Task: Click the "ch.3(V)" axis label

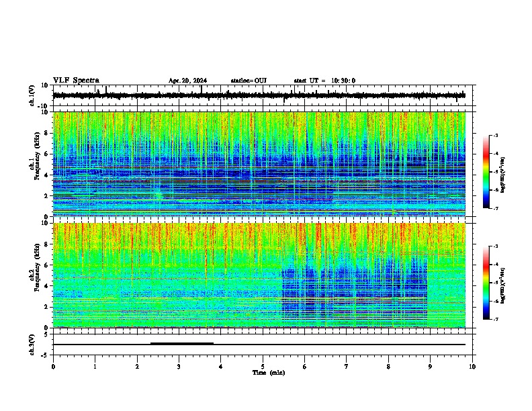Action: pos(32,345)
